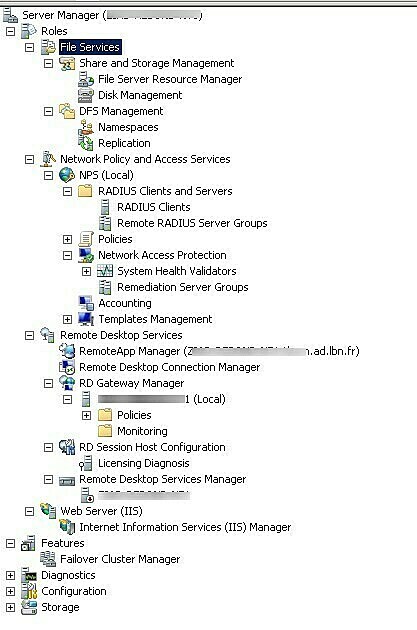This screenshot has height=630, width=417.
Task: Select Remote RADIUS Server Groups
Action: (192, 223)
